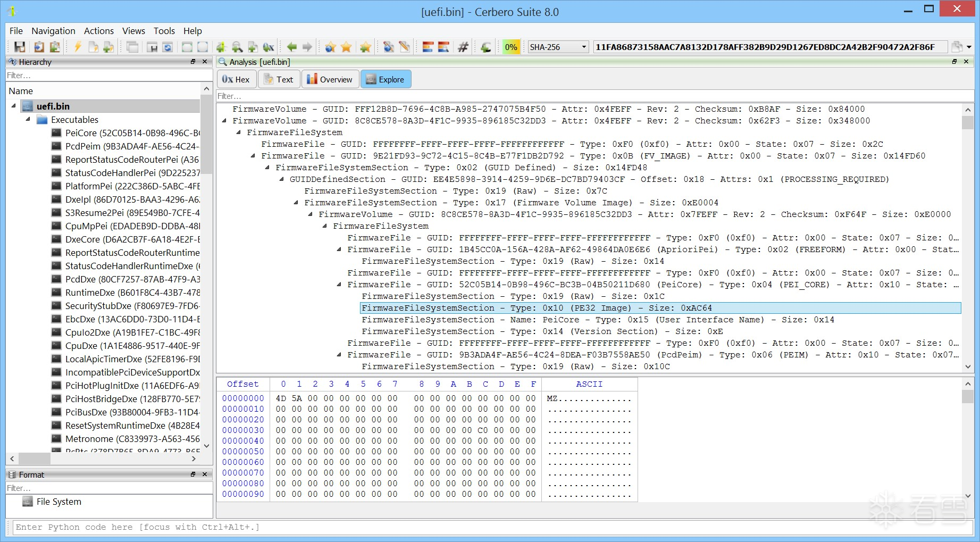Collapse the Executables folder node
Viewport: 980px width, 542px height.
click(28, 119)
